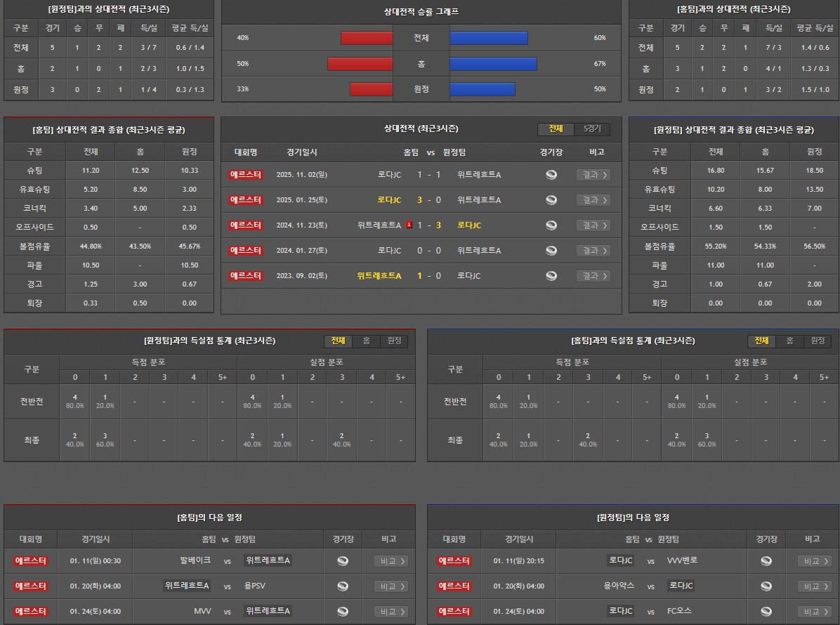
Task: Open 비교 for 로다JC vs FC오스
Action: point(814,612)
